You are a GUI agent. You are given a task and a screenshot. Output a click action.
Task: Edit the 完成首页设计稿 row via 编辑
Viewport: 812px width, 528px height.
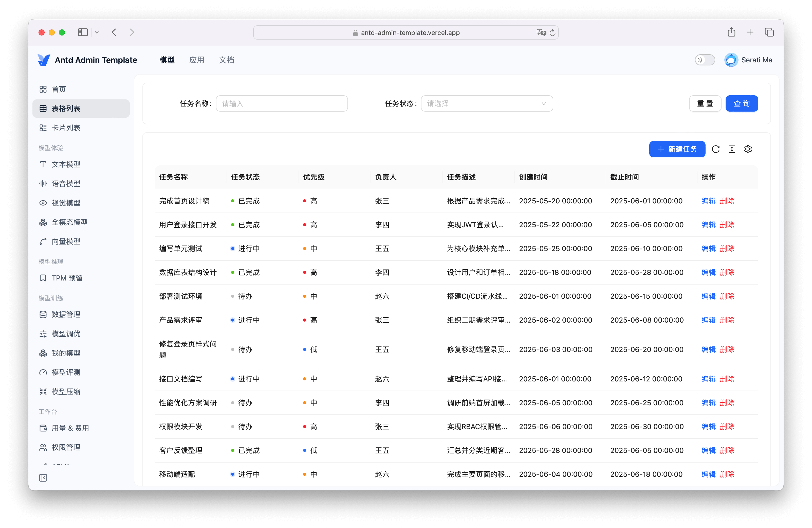pyautogui.click(x=708, y=201)
